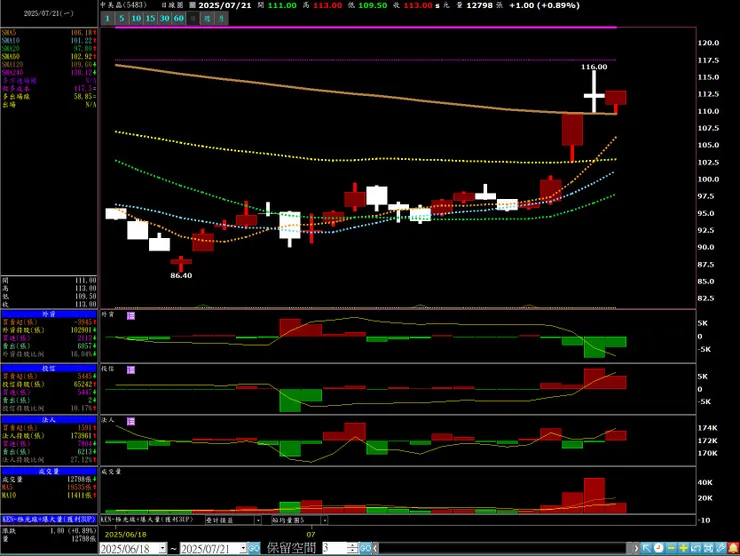Open the wrench settings icon

[x=721, y=548]
